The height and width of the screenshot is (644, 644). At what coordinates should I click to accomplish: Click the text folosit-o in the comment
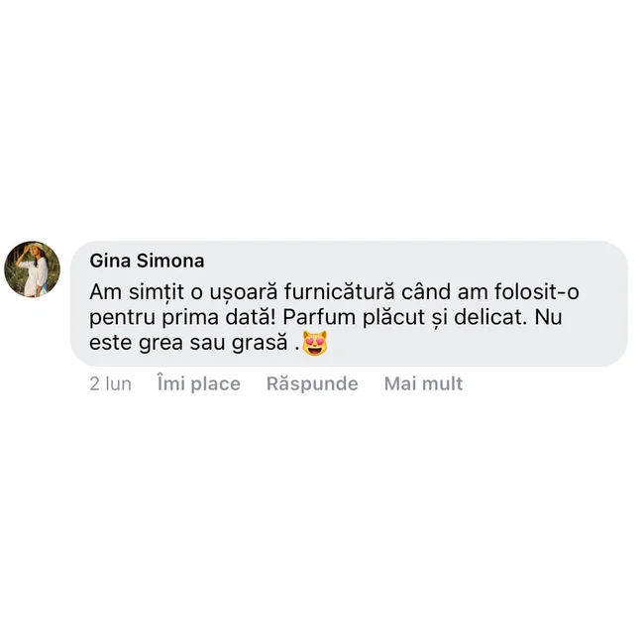536,292
